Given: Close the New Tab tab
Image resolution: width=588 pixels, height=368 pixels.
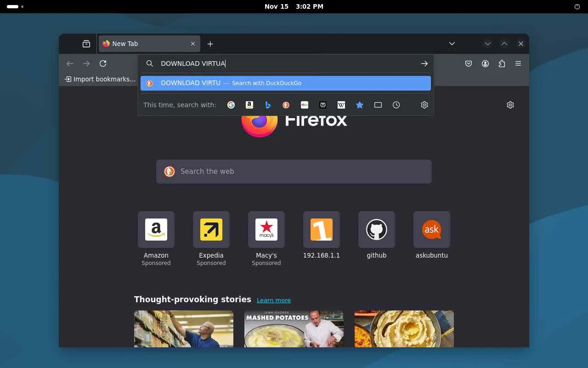Looking at the screenshot, I should pos(193,44).
